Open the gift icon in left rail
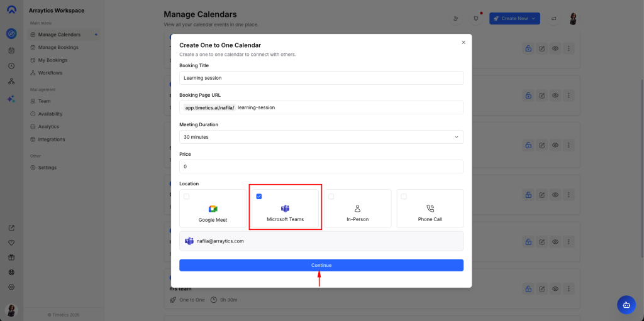 [x=11, y=258]
